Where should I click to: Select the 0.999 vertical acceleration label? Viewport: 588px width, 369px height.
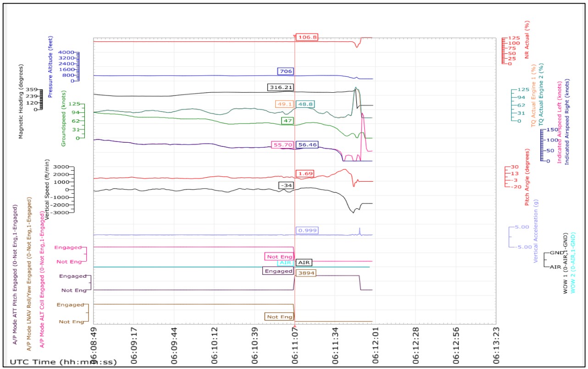tap(307, 230)
